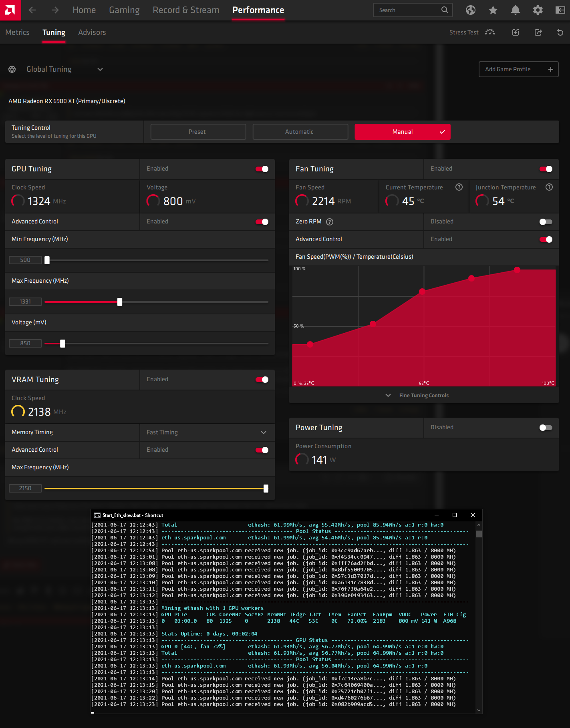Expand Fine Tuning Controls
570x728 pixels.
coord(424,396)
